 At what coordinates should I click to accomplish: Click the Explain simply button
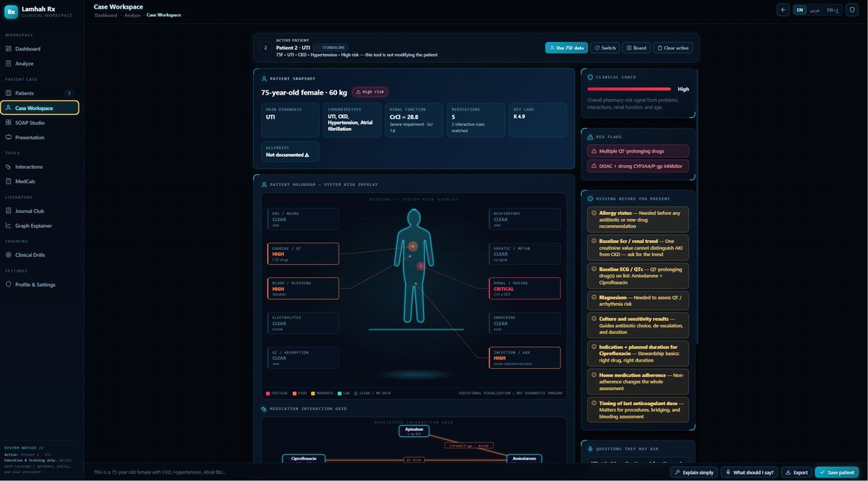click(694, 472)
